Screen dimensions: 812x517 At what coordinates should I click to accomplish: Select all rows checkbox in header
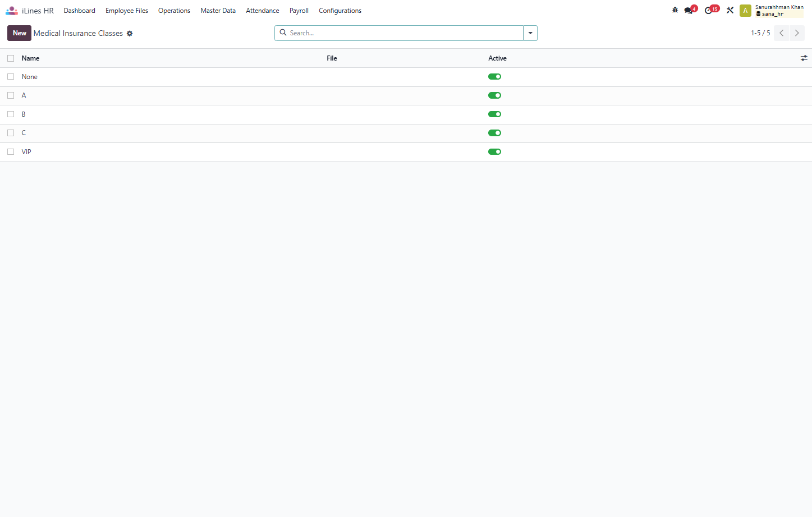pos(11,58)
